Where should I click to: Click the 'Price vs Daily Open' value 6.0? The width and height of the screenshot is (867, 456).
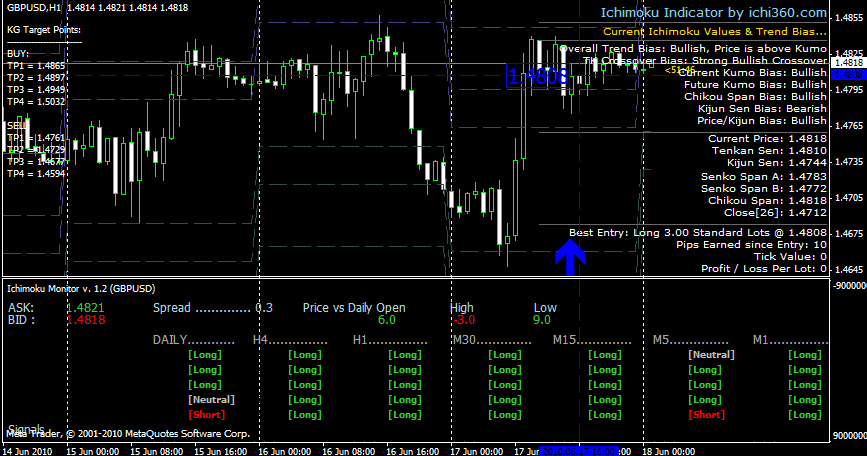pyautogui.click(x=387, y=320)
